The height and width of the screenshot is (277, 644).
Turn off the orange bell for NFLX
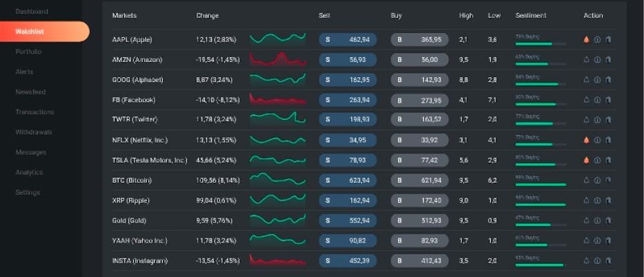pyautogui.click(x=587, y=140)
